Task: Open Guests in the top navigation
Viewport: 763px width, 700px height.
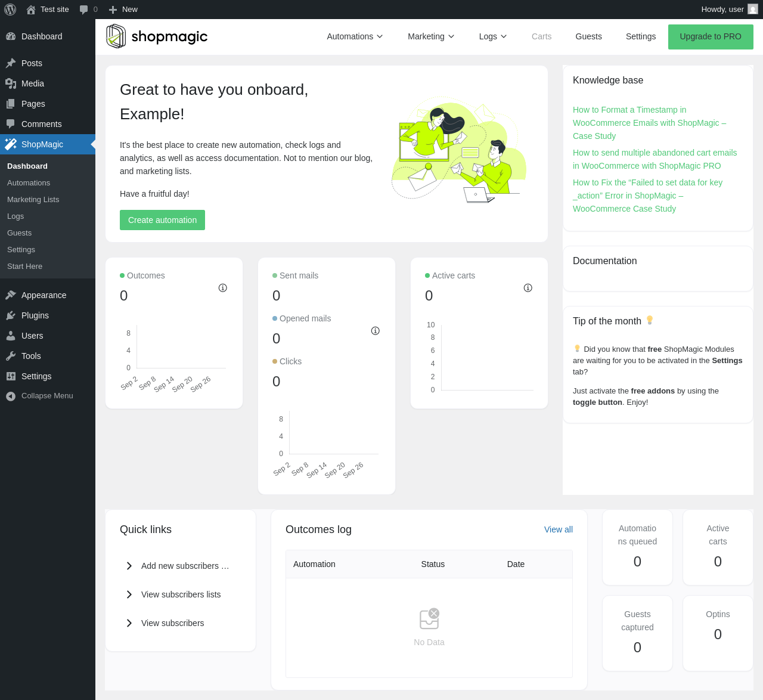Action: (x=589, y=36)
